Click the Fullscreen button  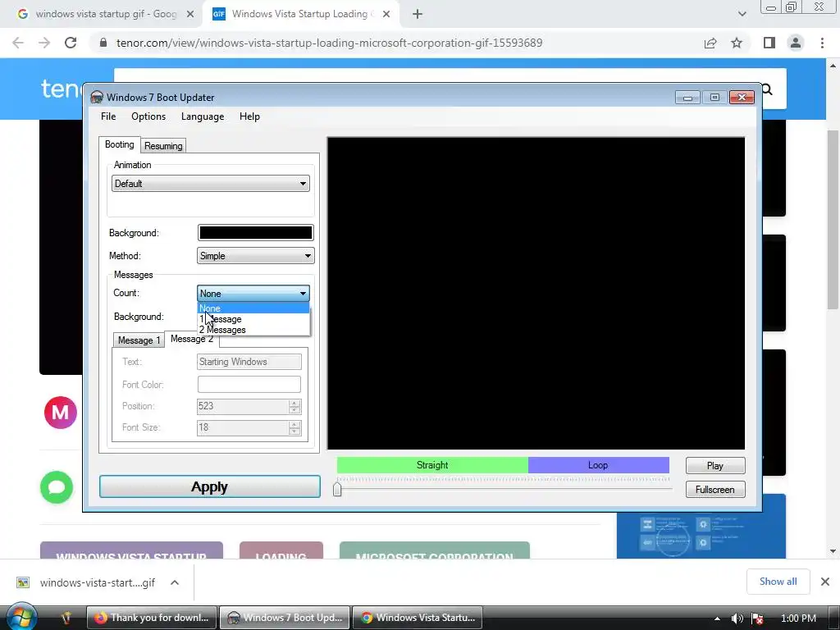(715, 490)
